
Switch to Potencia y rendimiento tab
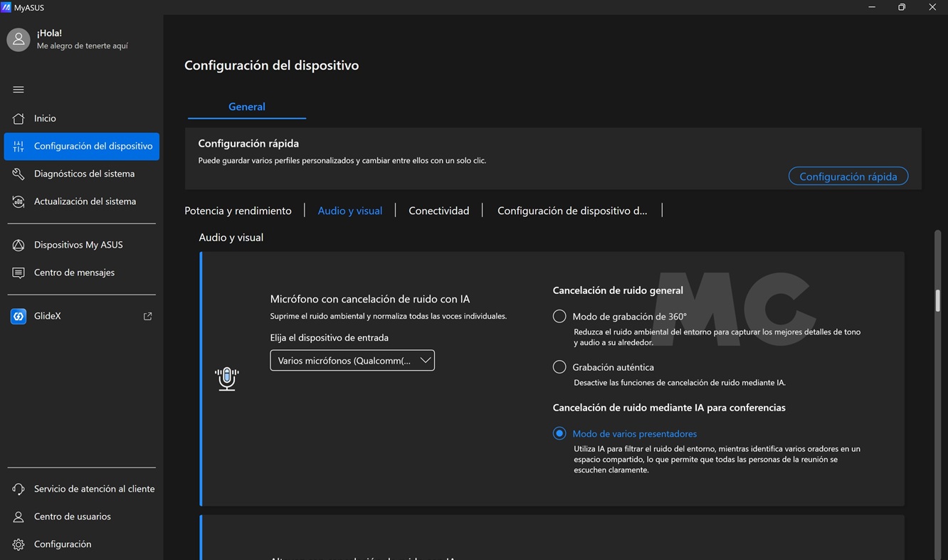click(x=238, y=211)
